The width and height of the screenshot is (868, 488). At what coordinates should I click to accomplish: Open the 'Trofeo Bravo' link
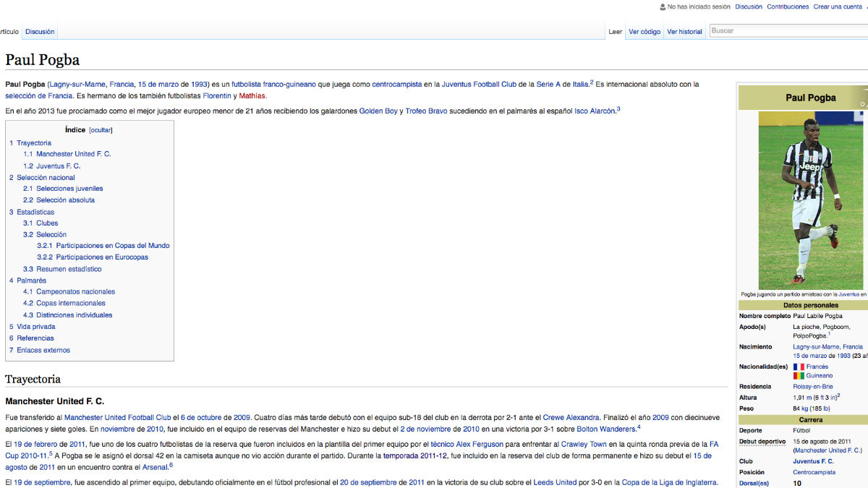[426, 111]
